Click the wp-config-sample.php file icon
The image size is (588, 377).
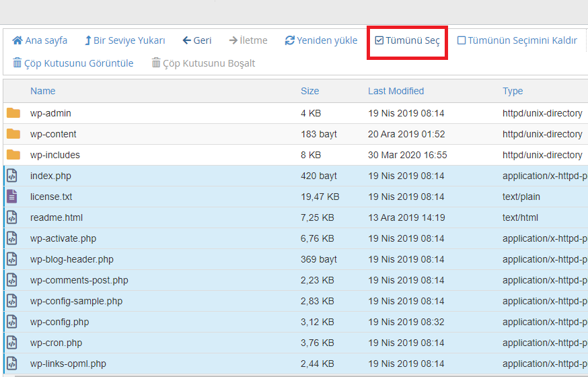[12, 301]
